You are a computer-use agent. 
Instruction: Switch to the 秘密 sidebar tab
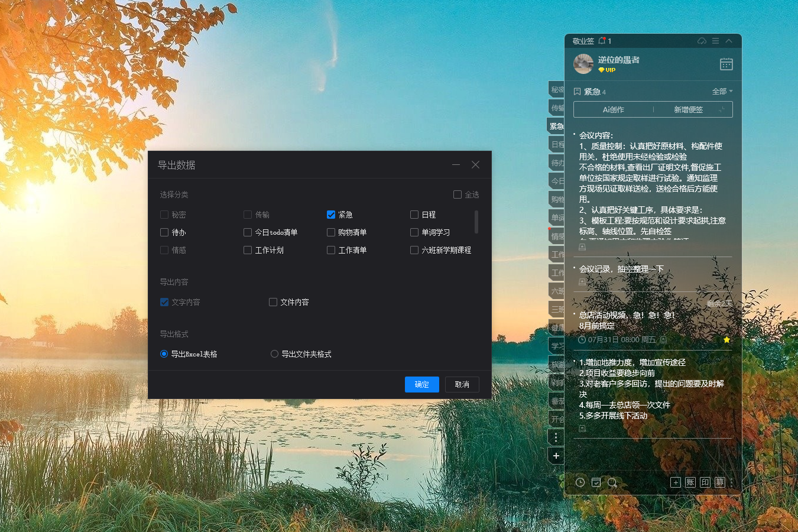click(x=556, y=89)
